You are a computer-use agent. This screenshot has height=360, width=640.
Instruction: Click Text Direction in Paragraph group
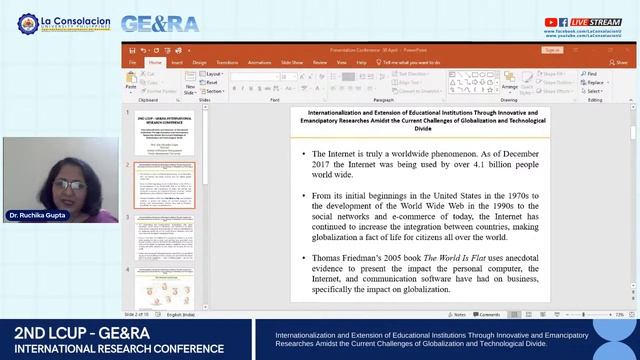coord(411,74)
